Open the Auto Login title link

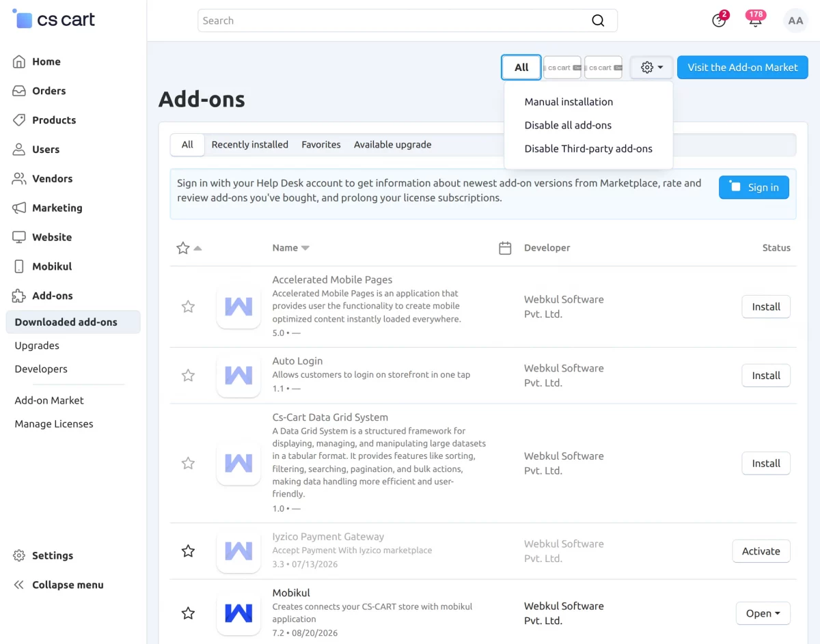(297, 361)
